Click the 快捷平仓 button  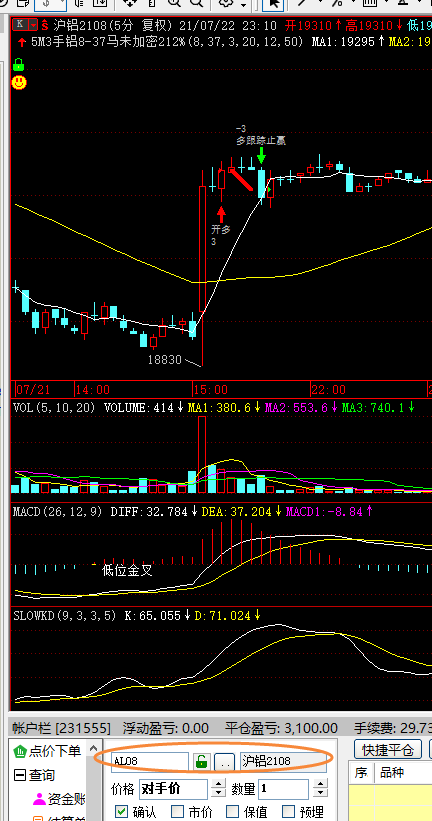388,749
